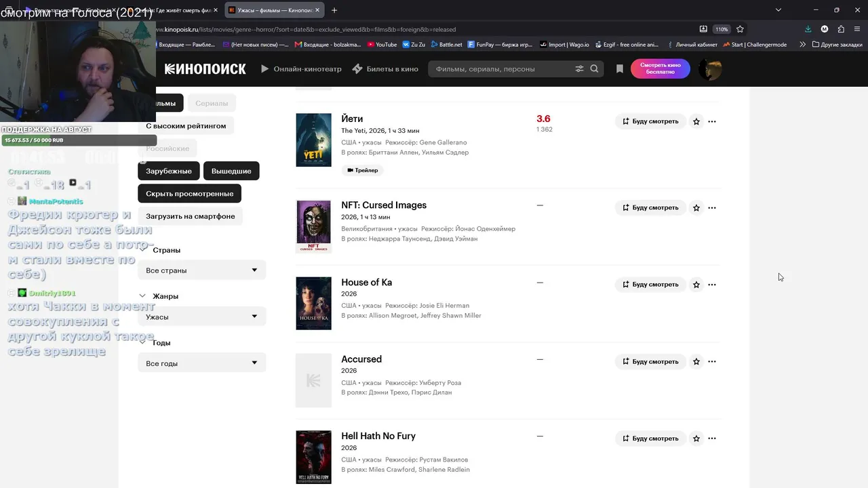Open the Все годы dropdown
This screenshot has height=488, width=868.
coord(202,363)
